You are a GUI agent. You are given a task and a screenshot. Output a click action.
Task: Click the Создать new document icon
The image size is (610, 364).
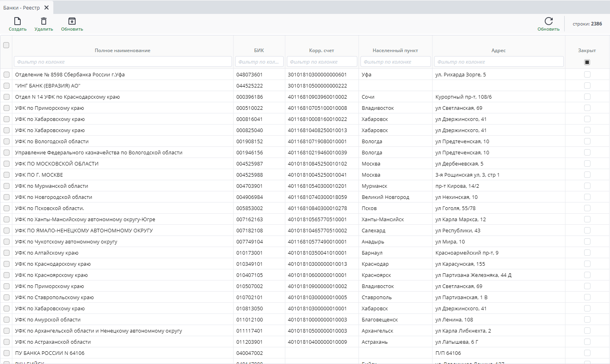tap(18, 21)
